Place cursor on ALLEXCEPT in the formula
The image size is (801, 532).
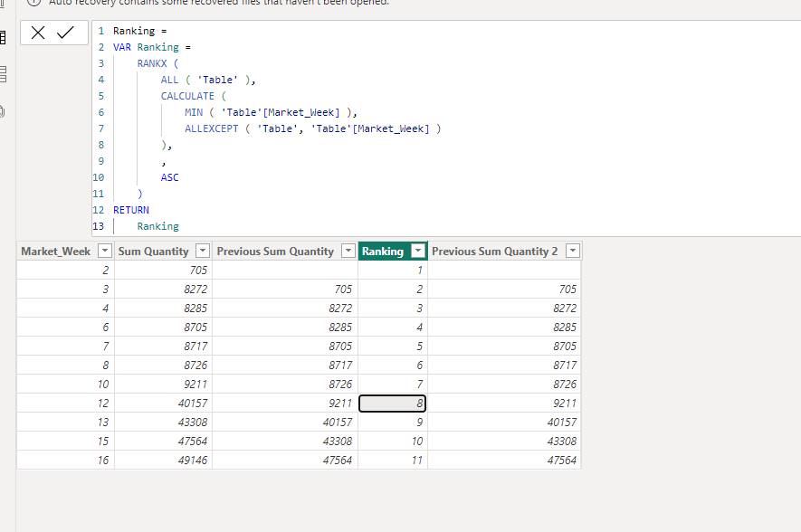point(212,128)
